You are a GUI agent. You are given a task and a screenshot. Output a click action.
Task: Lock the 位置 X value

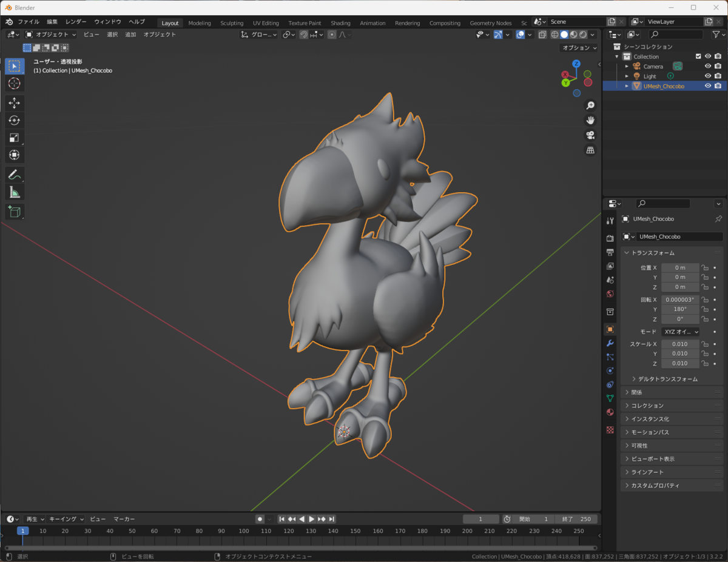point(705,267)
